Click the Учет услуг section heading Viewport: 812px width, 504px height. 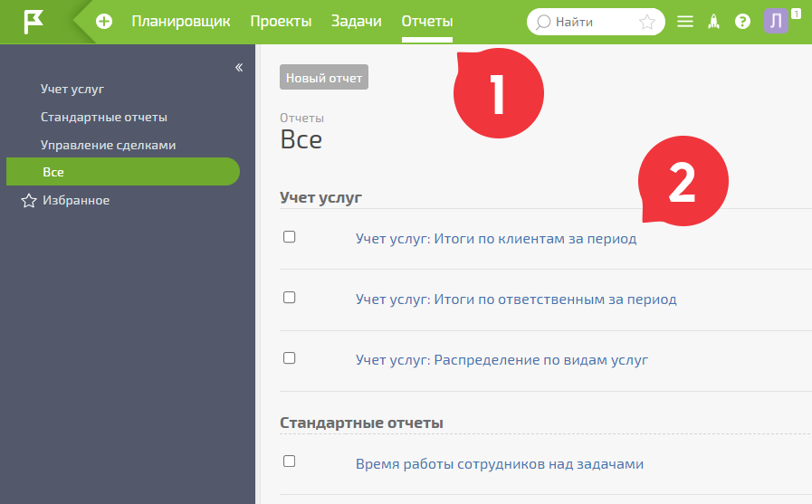(x=320, y=197)
